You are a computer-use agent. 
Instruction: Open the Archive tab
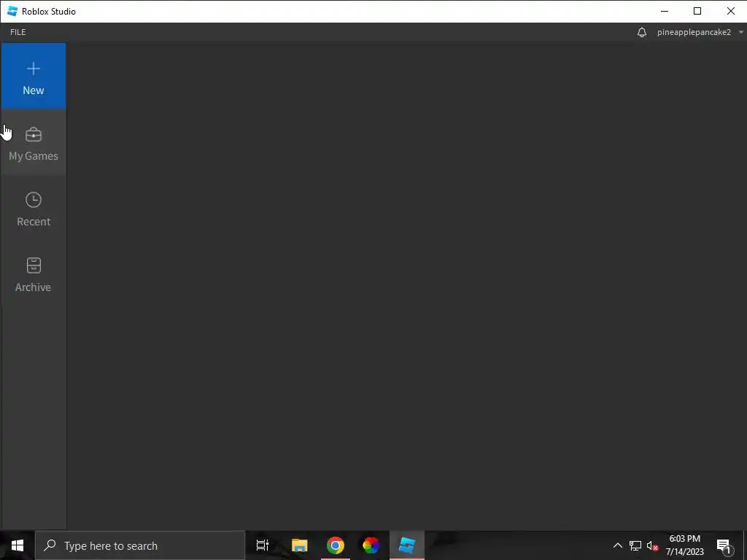pyautogui.click(x=34, y=273)
